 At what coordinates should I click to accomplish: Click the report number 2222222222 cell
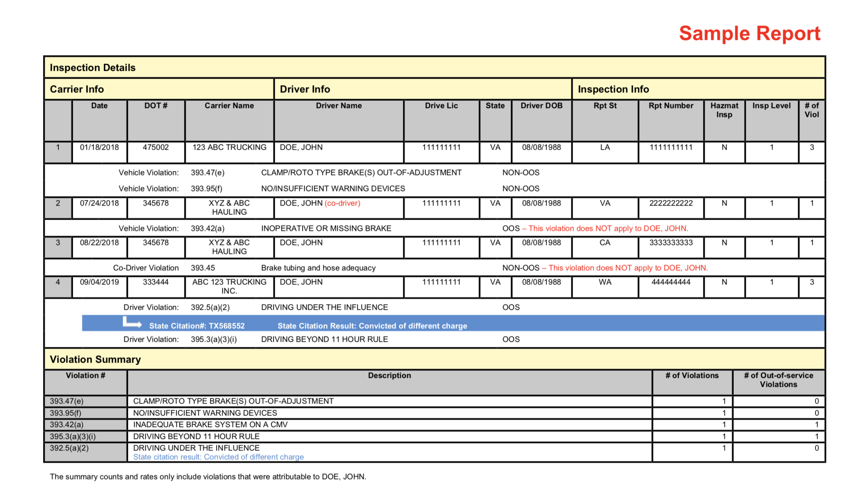point(670,203)
